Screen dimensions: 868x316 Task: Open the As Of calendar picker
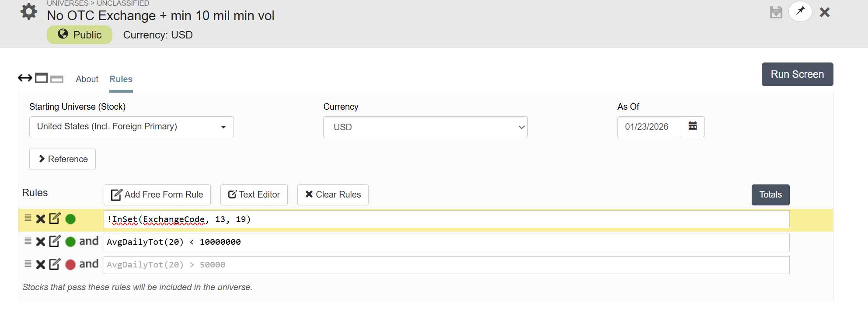(x=693, y=127)
